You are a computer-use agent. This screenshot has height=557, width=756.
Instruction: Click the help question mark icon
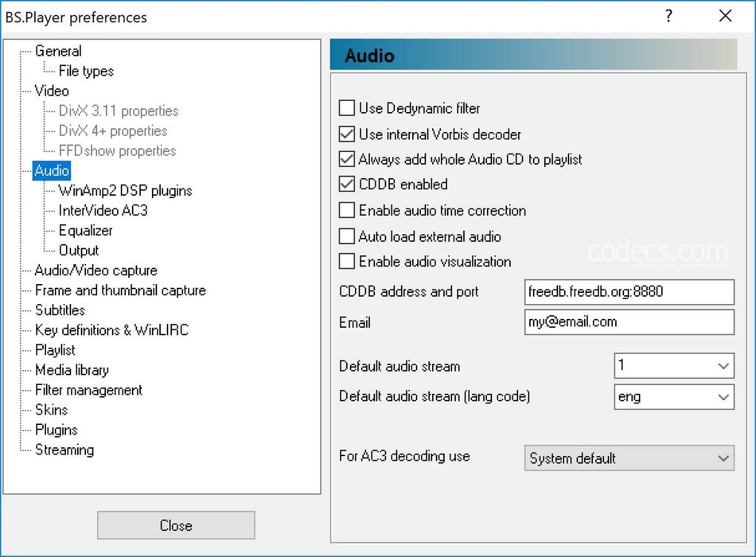tap(669, 16)
